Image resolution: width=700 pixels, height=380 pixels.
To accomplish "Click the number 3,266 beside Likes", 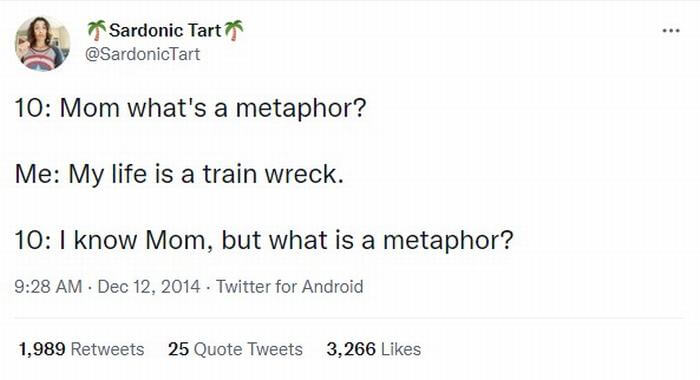I will (x=351, y=349).
